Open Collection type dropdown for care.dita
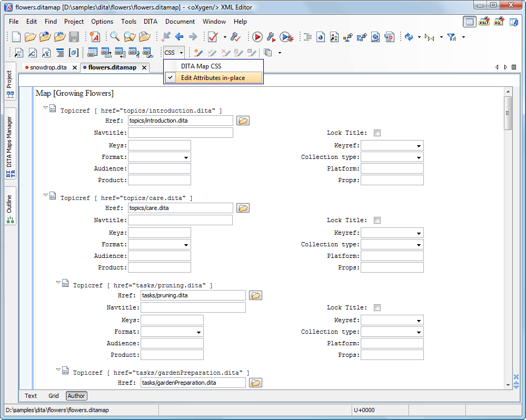Viewport: 526px width, 420px height. (419, 245)
